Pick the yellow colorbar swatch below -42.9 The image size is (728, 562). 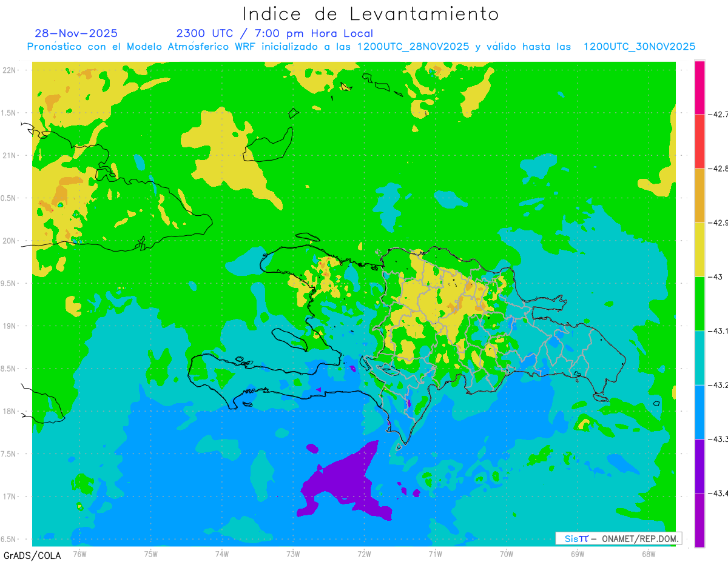(699, 249)
